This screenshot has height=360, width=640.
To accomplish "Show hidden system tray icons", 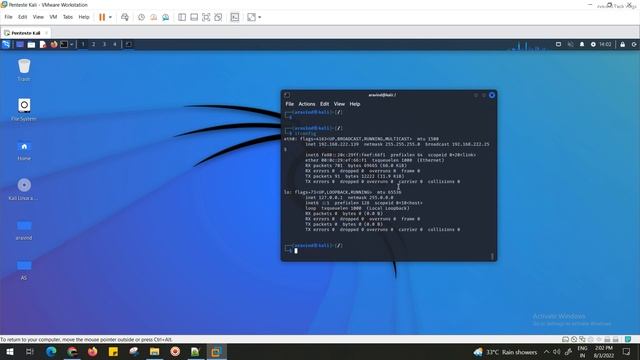I will click(x=546, y=352).
